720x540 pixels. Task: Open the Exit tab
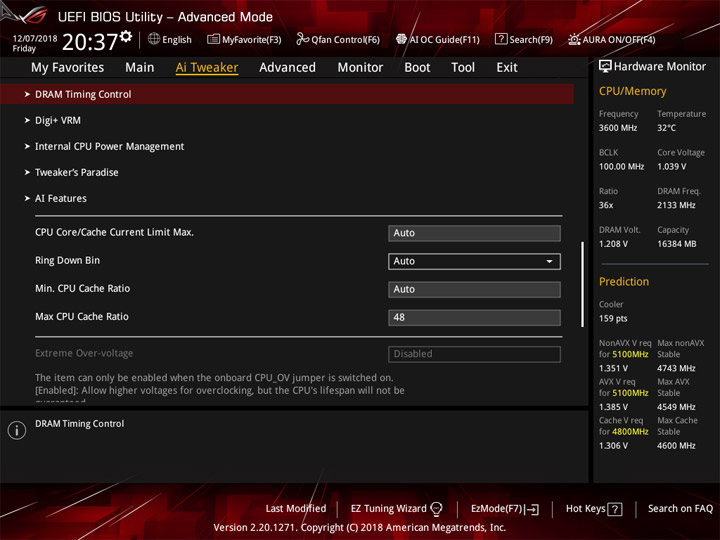click(x=507, y=68)
